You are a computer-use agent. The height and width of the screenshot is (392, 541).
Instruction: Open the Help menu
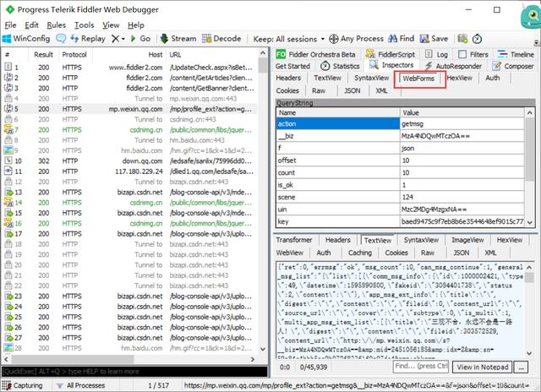(136, 25)
